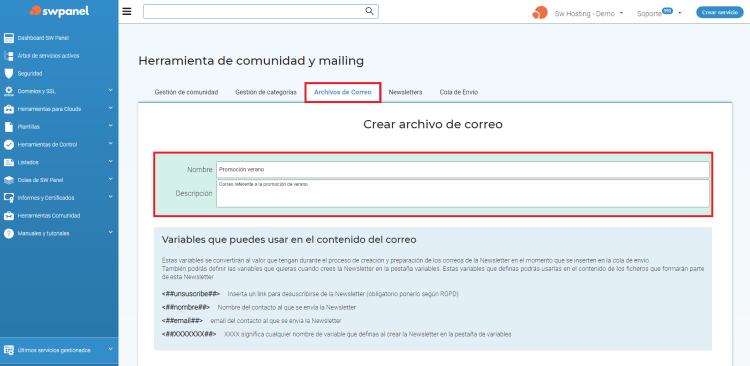Screen dimensions: 750x366
Task: Click the swpanel logo
Action: 59,11
